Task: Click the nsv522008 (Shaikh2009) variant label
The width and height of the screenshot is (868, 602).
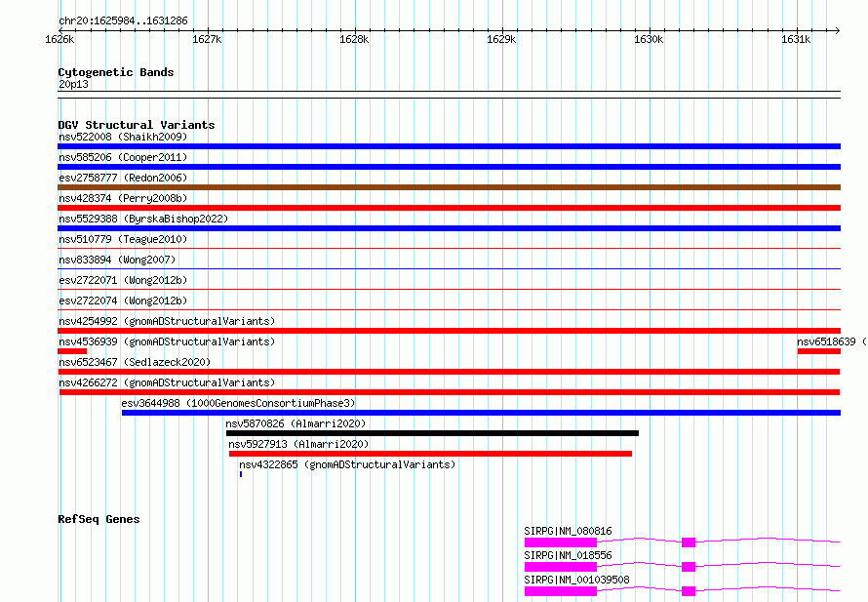Action: (x=123, y=137)
